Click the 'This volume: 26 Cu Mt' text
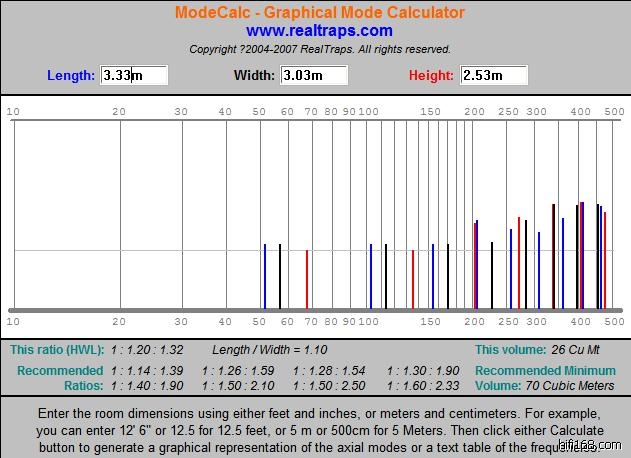Screen dimensions: 631x458 (548, 350)
